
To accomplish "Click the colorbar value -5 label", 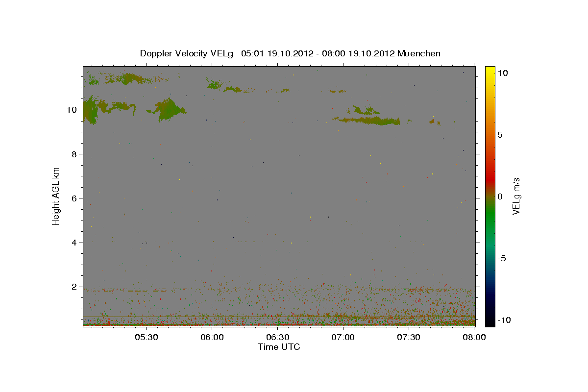I will (x=502, y=259).
